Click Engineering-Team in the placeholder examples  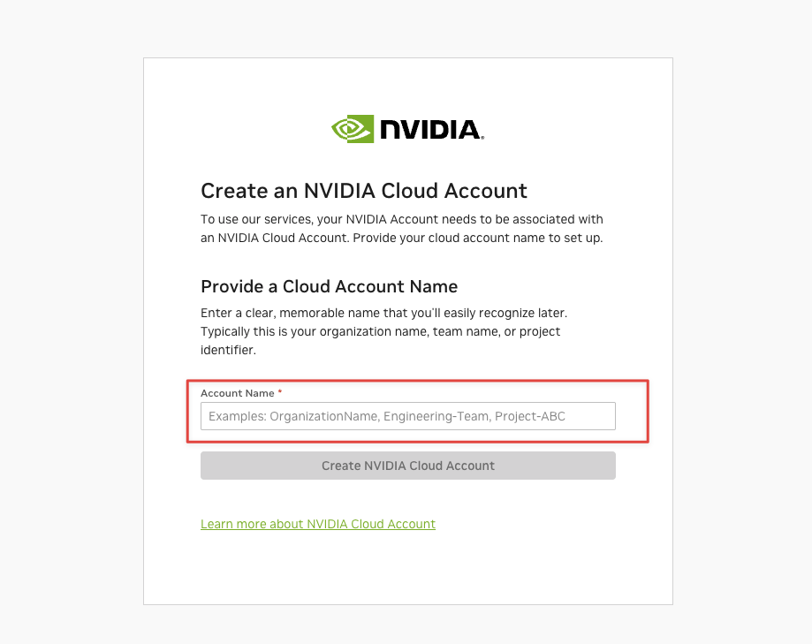[x=437, y=416]
